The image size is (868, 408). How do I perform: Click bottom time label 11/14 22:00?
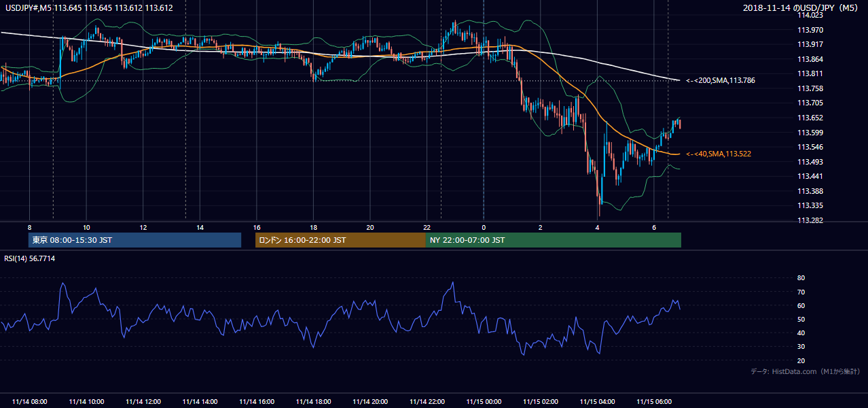(x=427, y=402)
